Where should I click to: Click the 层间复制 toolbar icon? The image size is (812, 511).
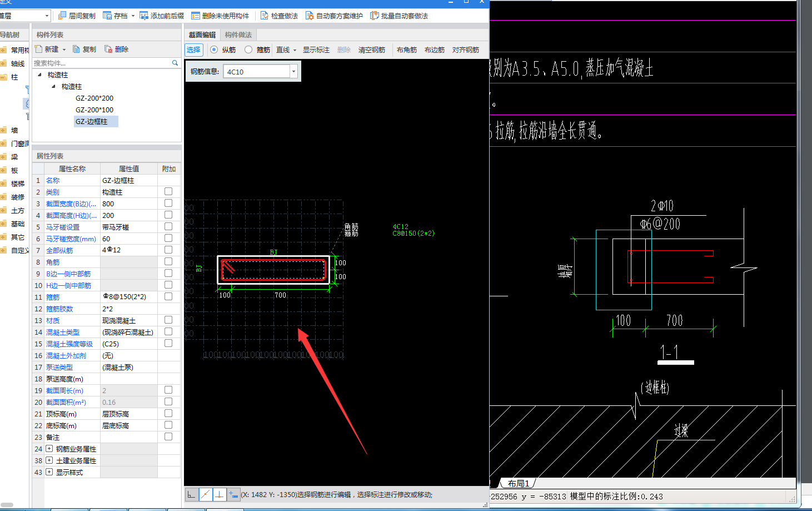62,16
